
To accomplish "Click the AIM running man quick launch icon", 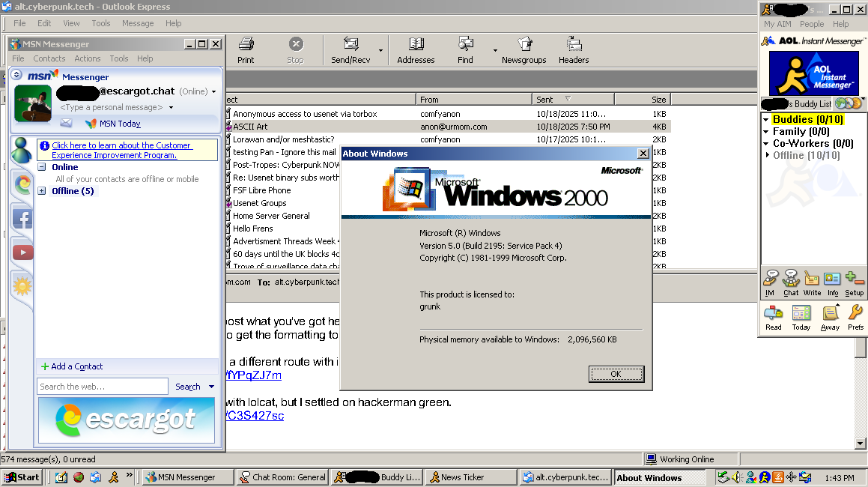I will pos(114,477).
